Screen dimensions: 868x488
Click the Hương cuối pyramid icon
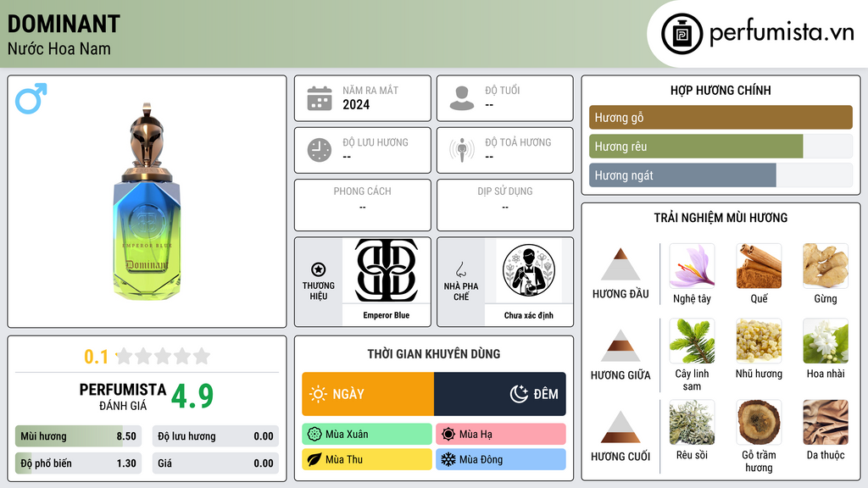(620, 427)
